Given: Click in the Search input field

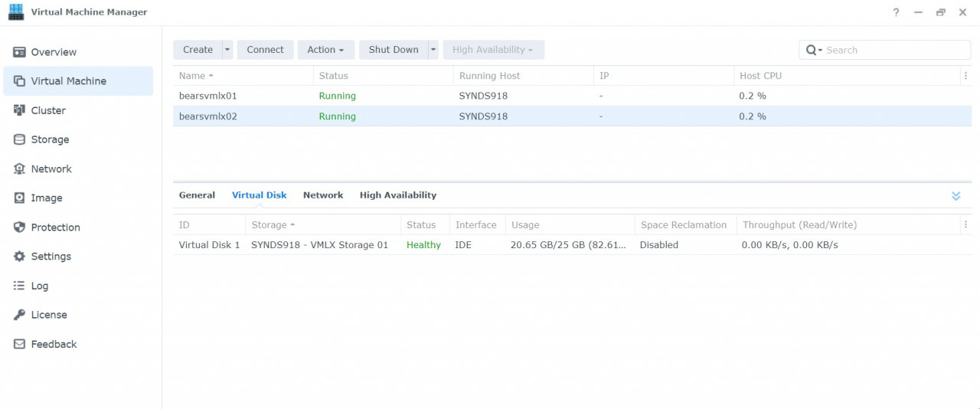Looking at the screenshot, I should coord(893,50).
